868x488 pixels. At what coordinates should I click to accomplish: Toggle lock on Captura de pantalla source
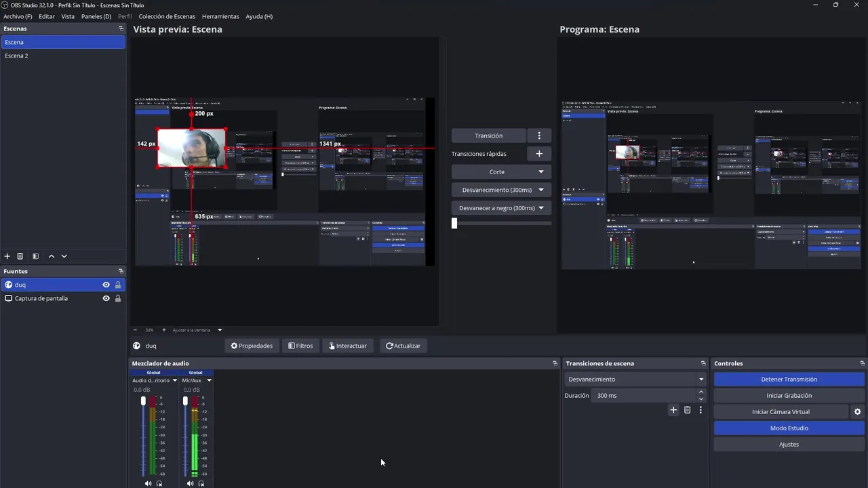tap(118, 298)
